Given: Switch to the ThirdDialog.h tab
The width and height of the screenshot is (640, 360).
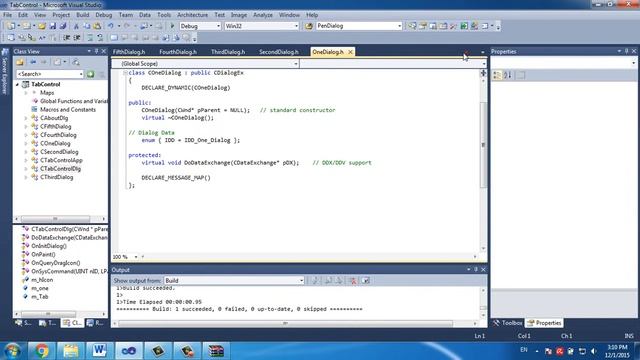Looking at the screenshot, I should 228,52.
